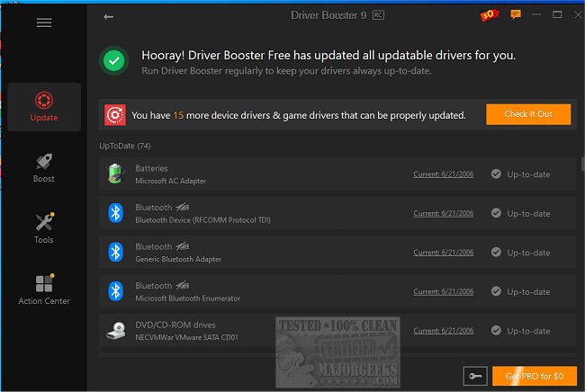Minimize the Driver Booster window
This screenshot has width=585, height=392.
(536, 15)
